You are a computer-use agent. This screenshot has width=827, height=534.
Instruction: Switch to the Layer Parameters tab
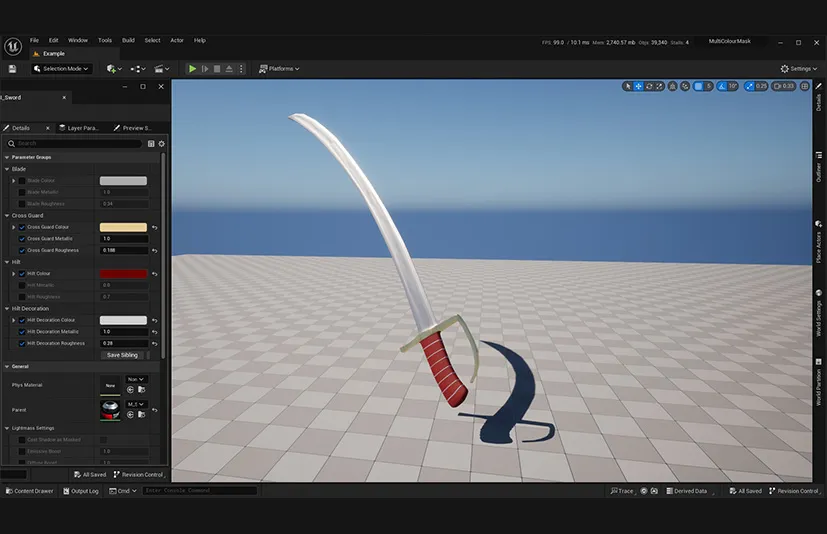pos(79,128)
